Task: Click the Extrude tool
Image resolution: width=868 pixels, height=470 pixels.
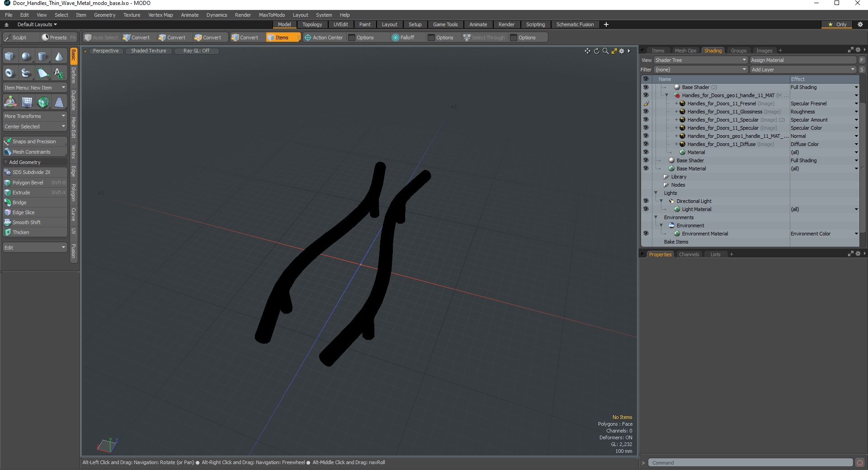Action: click(x=35, y=193)
